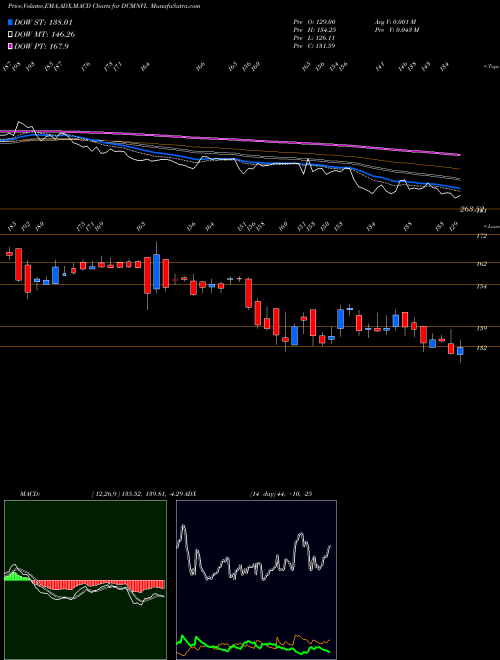Click the blue DOW ST legend swatch

[x=10, y=22]
